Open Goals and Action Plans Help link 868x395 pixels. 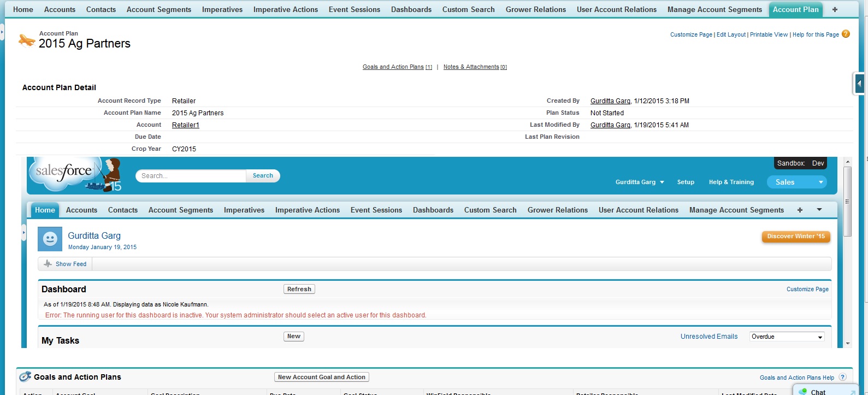pyautogui.click(x=796, y=378)
